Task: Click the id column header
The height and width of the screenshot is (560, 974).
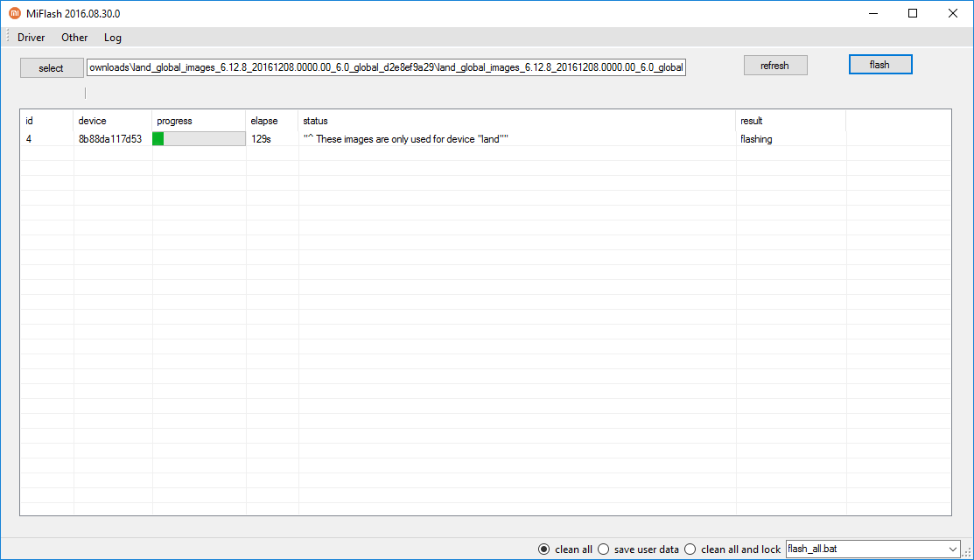Action: click(x=47, y=121)
